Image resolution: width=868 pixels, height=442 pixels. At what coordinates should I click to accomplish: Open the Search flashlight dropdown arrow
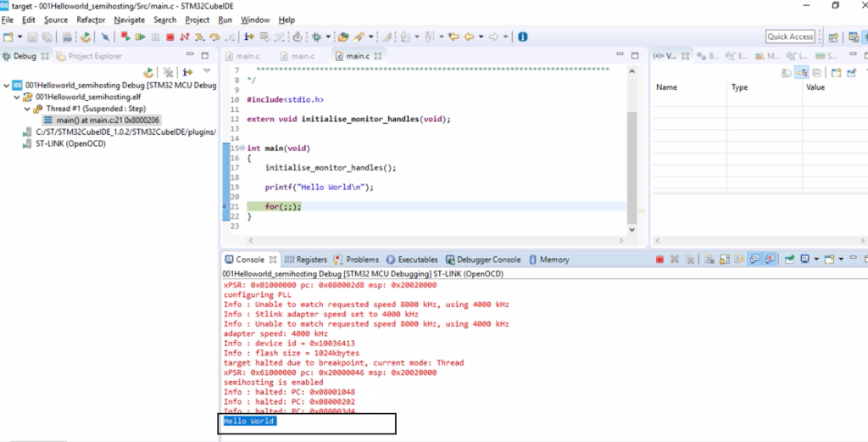click(x=371, y=36)
